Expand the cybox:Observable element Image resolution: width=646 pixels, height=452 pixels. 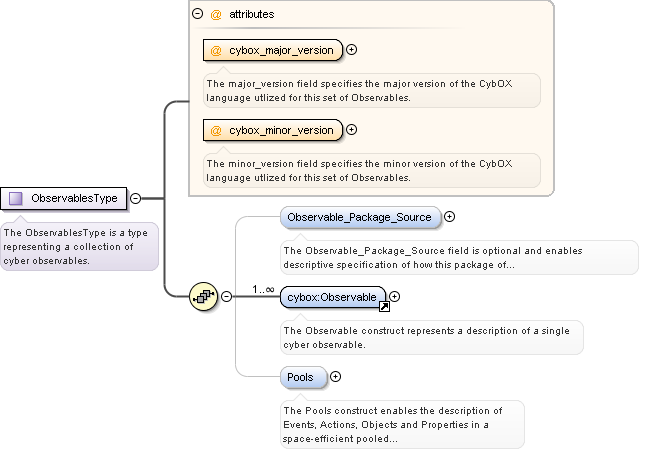(x=394, y=296)
